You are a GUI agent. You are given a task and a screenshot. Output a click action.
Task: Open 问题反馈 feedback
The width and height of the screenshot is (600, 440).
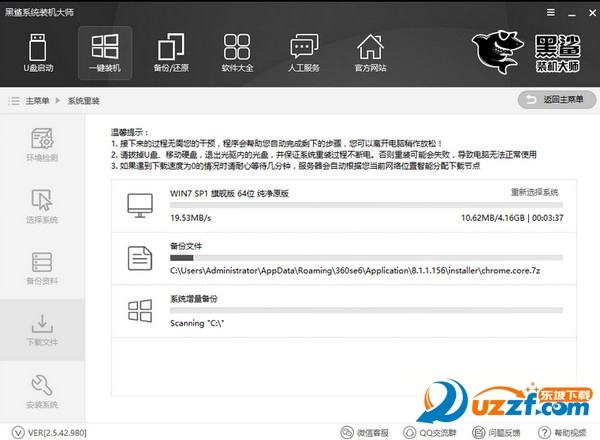coord(496,433)
